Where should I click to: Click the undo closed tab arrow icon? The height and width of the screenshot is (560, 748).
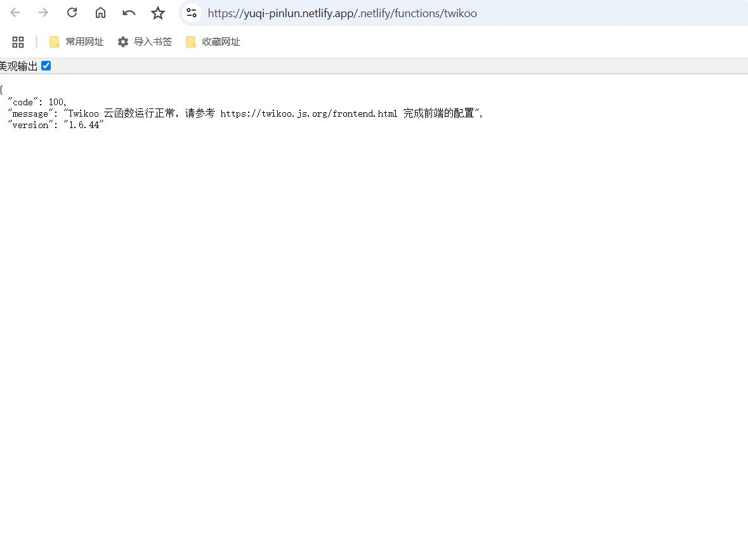coord(129,13)
